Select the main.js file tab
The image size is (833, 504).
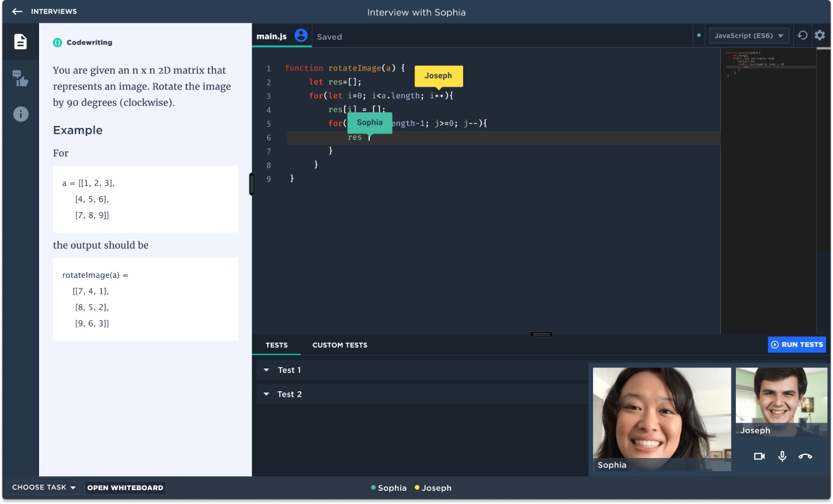point(272,36)
